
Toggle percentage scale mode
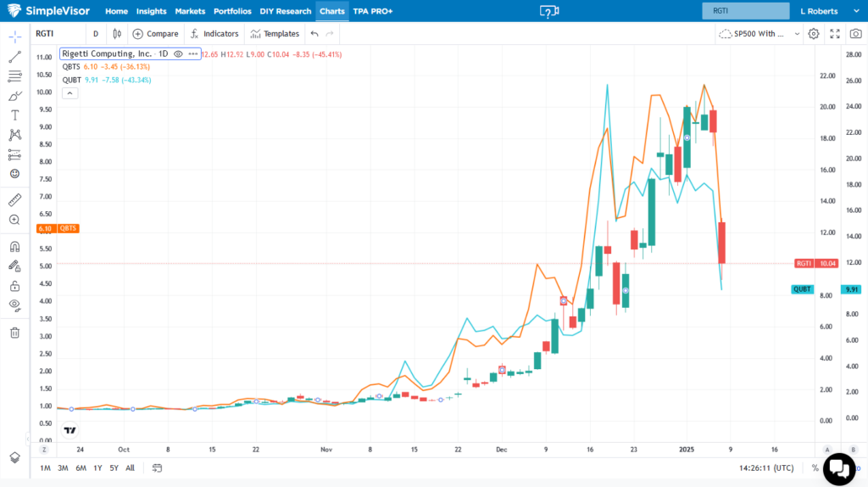815,468
